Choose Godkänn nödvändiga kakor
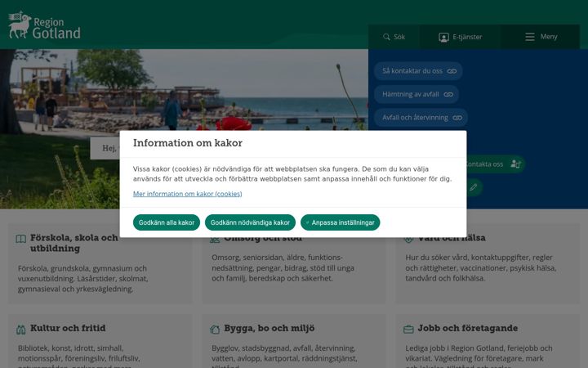 pos(250,222)
